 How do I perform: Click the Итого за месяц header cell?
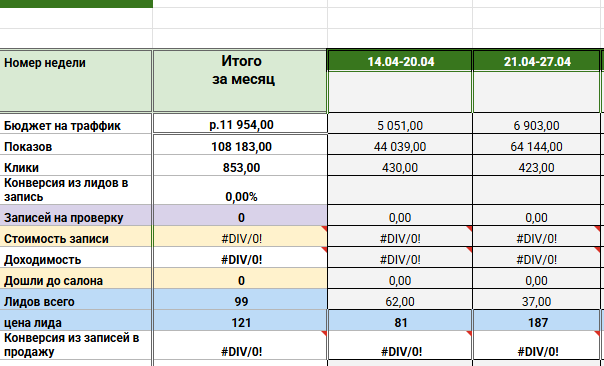240,81
